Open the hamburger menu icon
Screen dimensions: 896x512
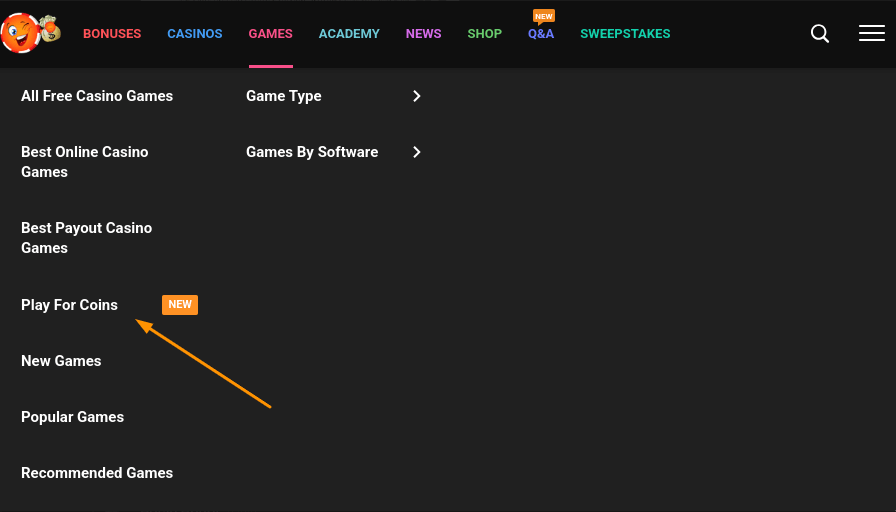pos(871,34)
